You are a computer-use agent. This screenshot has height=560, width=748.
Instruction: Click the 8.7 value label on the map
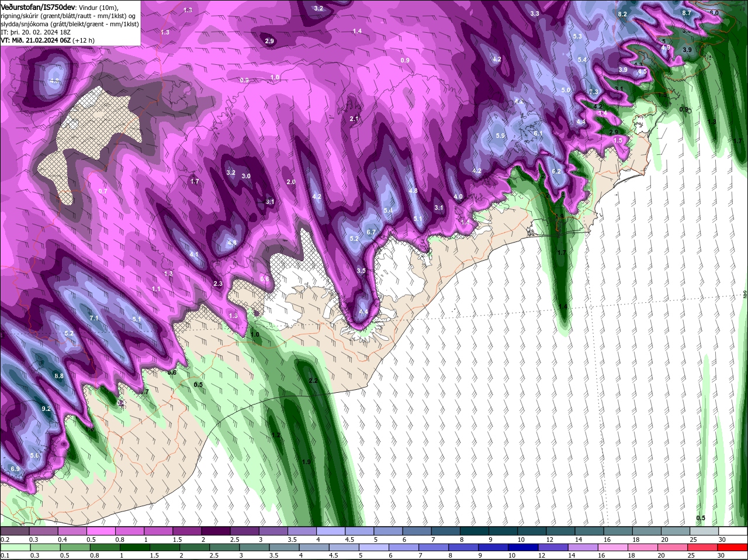tap(687, 13)
